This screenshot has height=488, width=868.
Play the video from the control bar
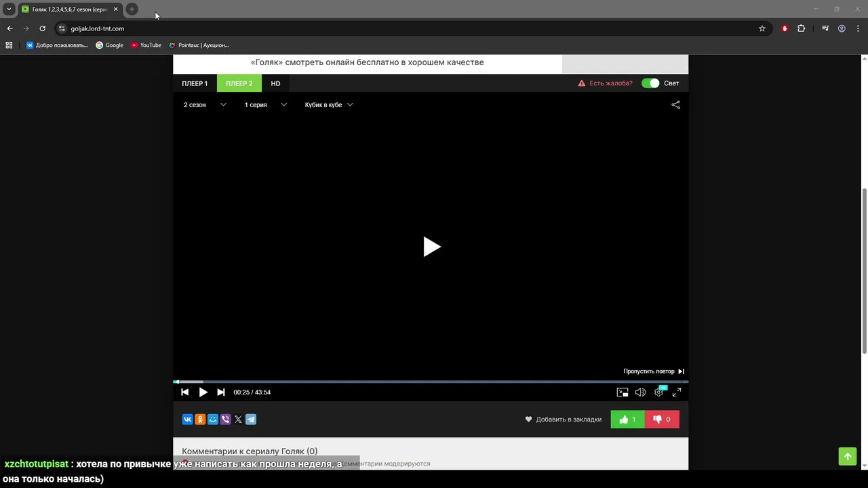tap(203, 392)
